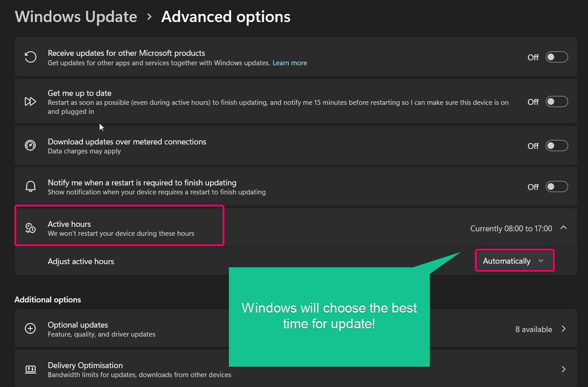588x387 pixels.
Task: Click the Additional options heading
Action: [48, 300]
